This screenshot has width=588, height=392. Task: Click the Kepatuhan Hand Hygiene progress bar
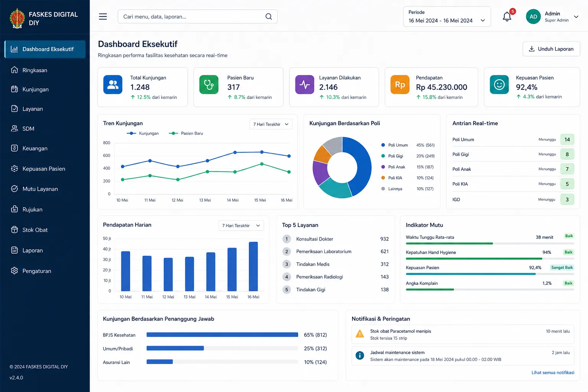(x=490, y=259)
